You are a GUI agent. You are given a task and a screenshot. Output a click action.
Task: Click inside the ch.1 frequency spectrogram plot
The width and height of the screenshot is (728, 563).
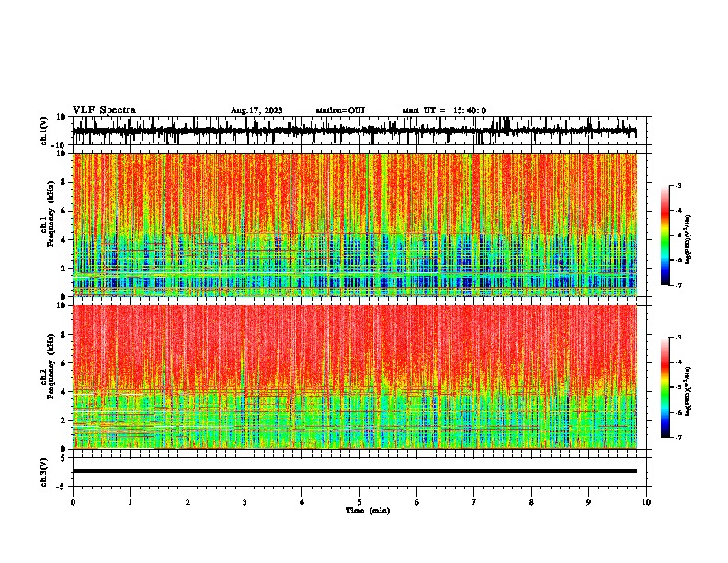coord(355,224)
